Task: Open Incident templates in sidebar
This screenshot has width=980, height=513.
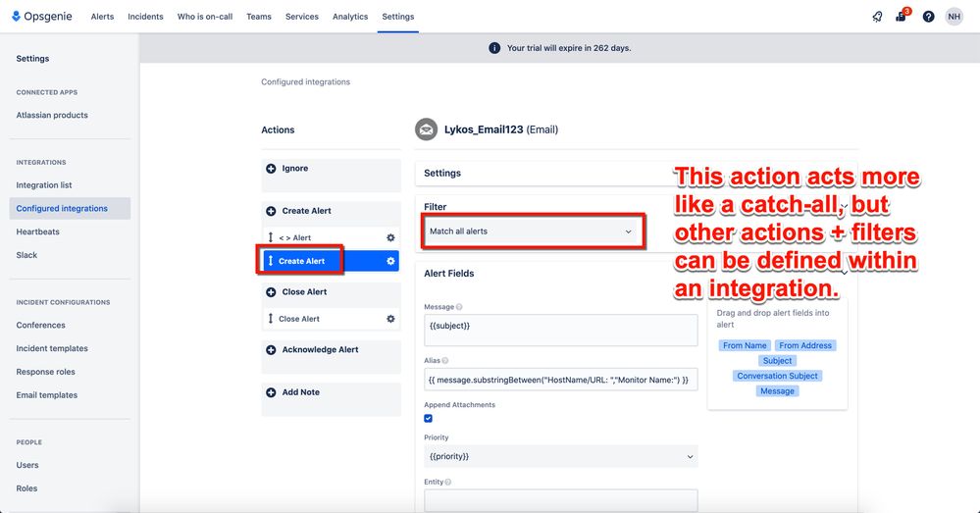Action: tap(52, 348)
